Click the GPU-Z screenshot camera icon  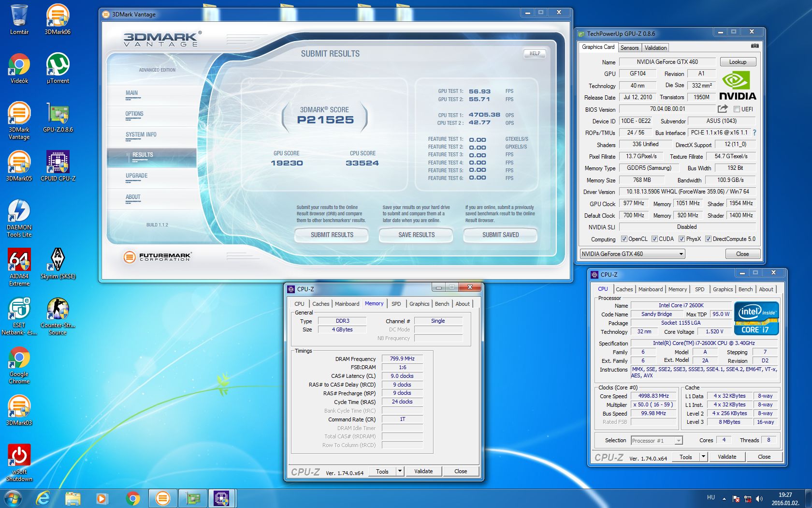tap(754, 46)
